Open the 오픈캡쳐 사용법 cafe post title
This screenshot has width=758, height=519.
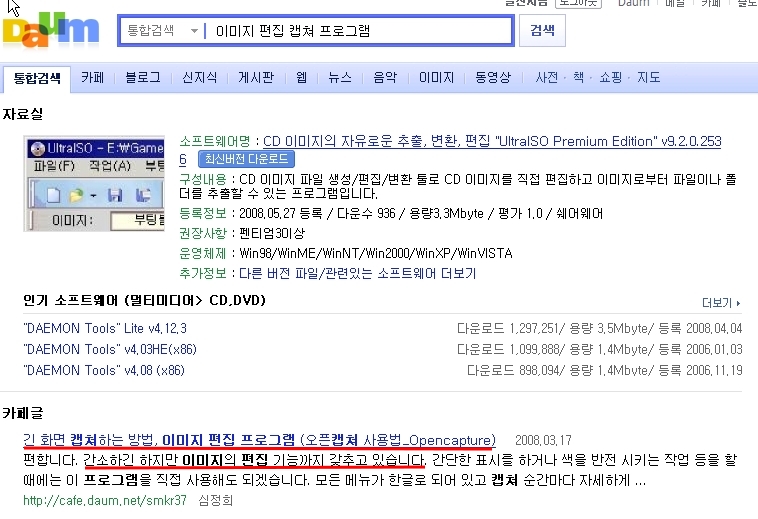pyautogui.click(x=259, y=440)
